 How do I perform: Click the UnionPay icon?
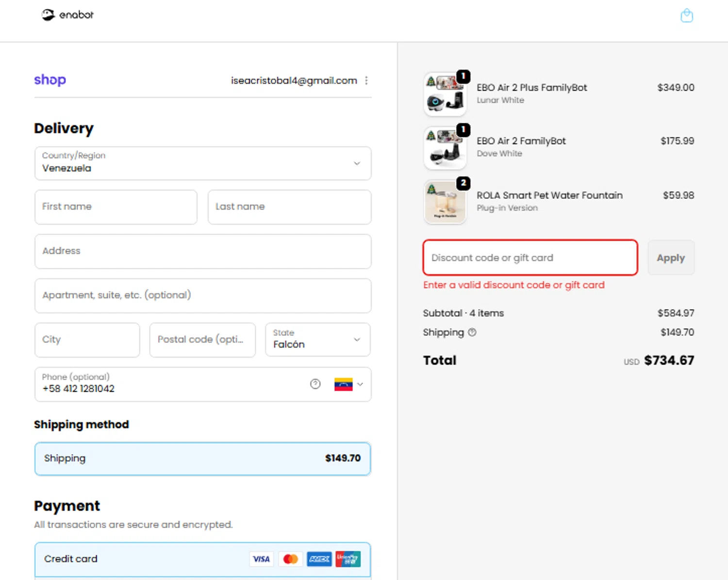coord(348,559)
